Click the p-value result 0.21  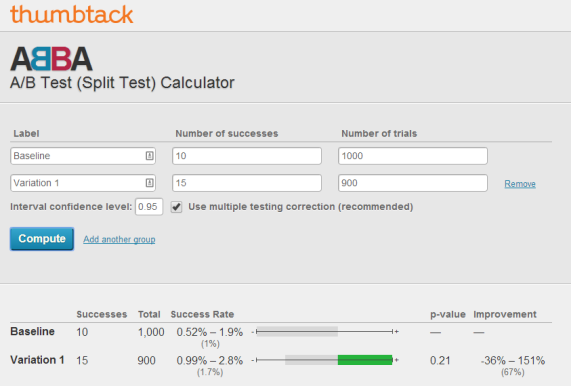coord(440,361)
